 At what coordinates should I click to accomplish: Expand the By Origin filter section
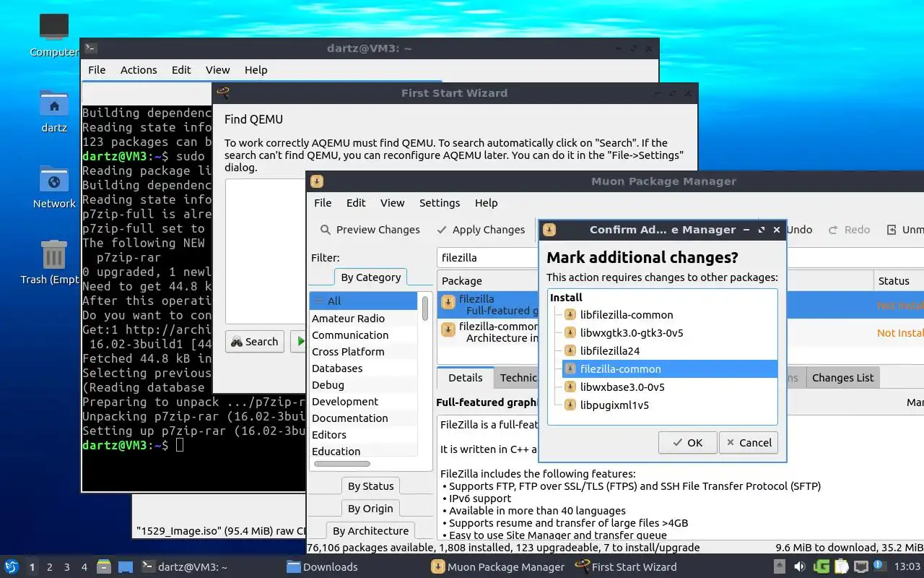point(370,509)
